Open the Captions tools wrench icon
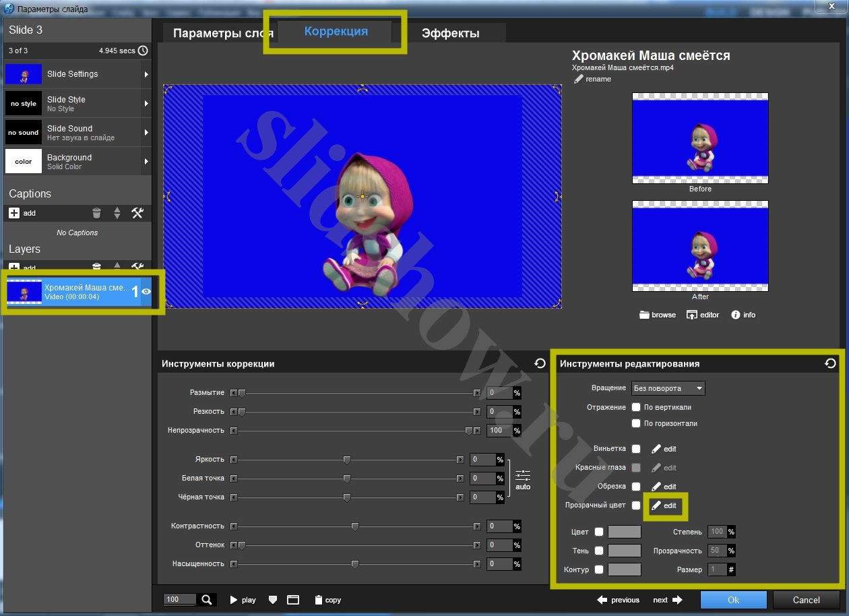Image resolution: width=849 pixels, height=616 pixels. point(137,213)
